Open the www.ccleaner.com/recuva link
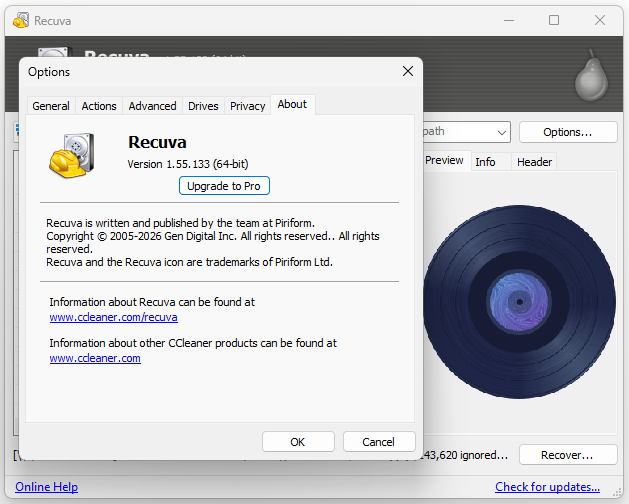The height and width of the screenshot is (504, 629). pyautogui.click(x=114, y=317)
